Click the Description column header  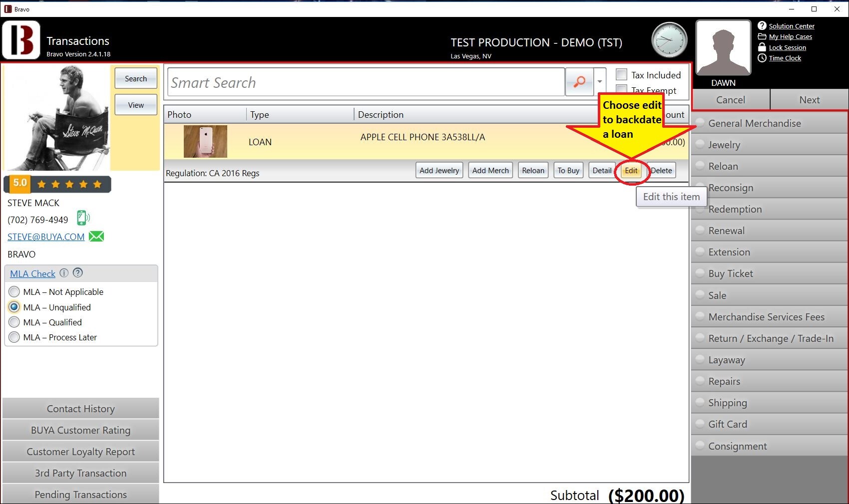[x=476, y=114]
